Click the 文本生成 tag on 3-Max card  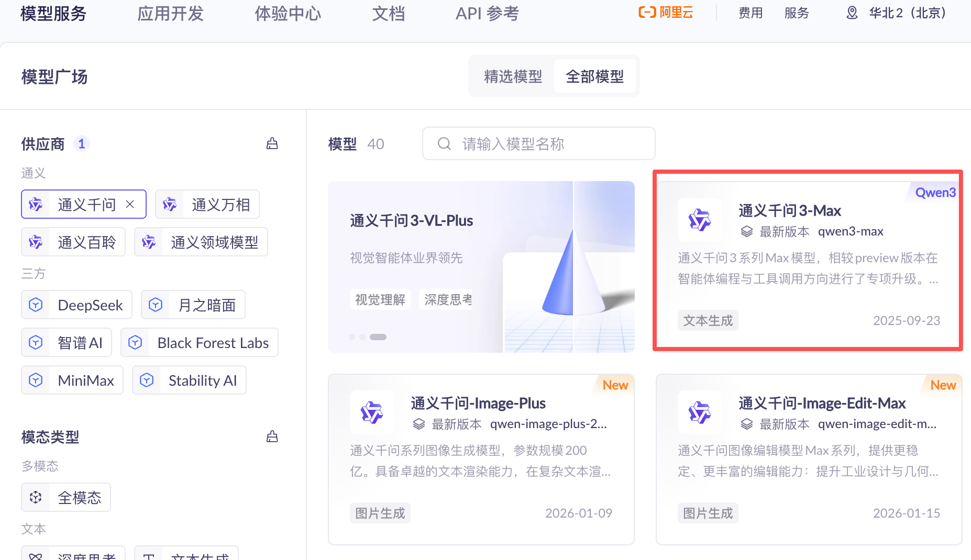[x=708, y=320]
